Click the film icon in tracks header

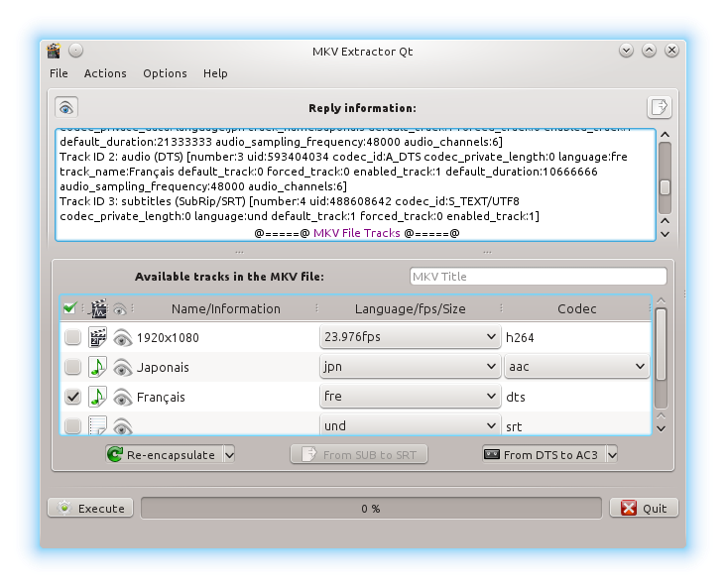98,308
